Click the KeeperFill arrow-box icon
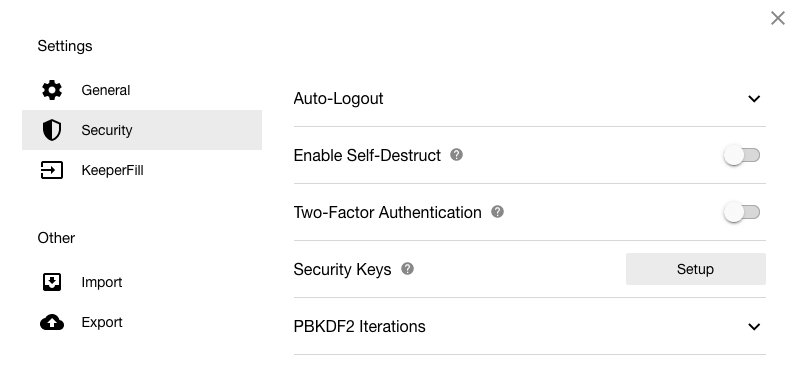Image resolution: width=797 pixels, height=378 pixels. tap(52, 170)
